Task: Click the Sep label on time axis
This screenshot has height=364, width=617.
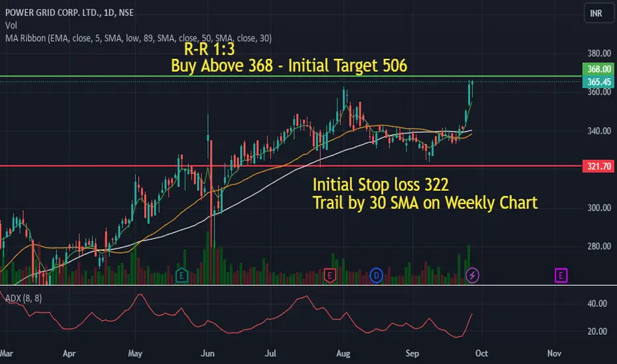Action: pyautogui.click(x=412, y=353)
